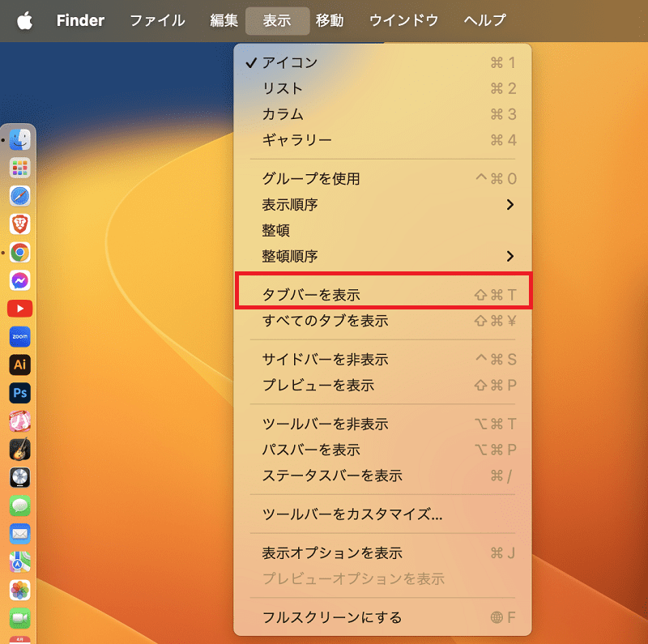Open the ウインドウ menu
The height and width of the screenshot is (644, 648).
(403, 20)
